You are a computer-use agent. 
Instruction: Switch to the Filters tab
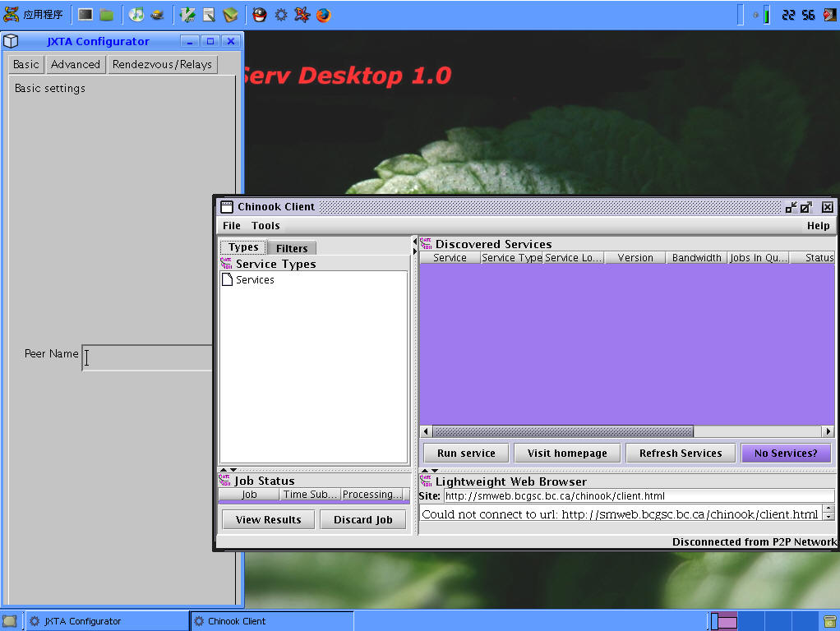point(292,248)
